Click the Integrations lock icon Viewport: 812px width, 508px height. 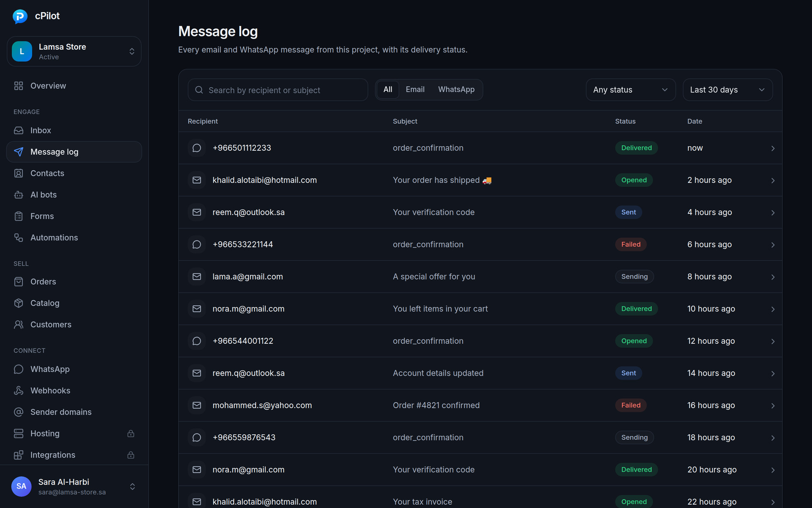click(x=131, y=455)
